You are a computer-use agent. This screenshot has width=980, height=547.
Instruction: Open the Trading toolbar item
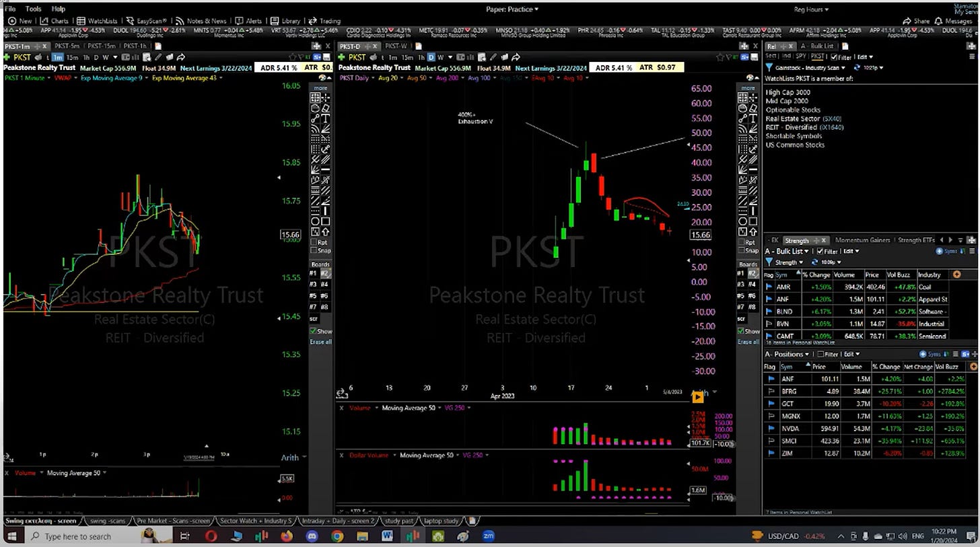324,21
